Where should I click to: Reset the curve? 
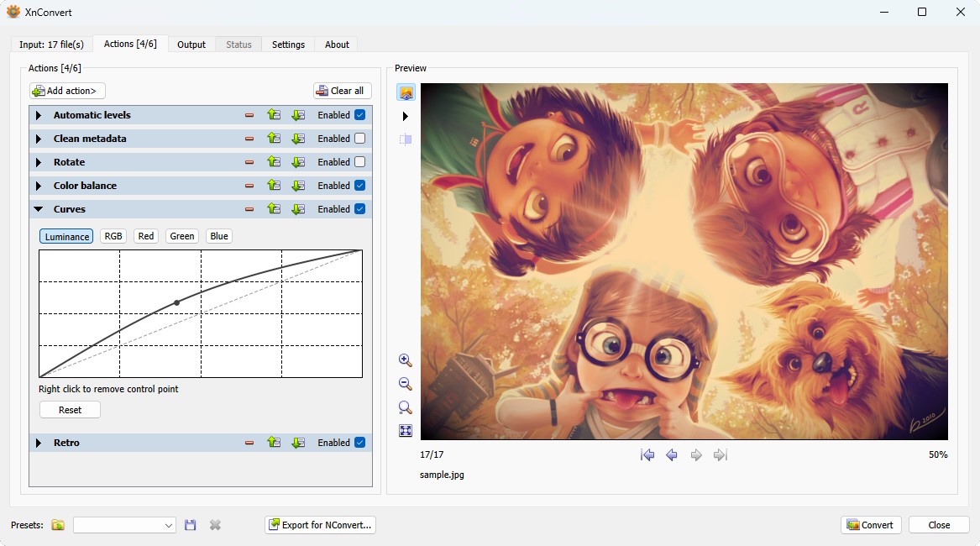click(x=70, y=410)
